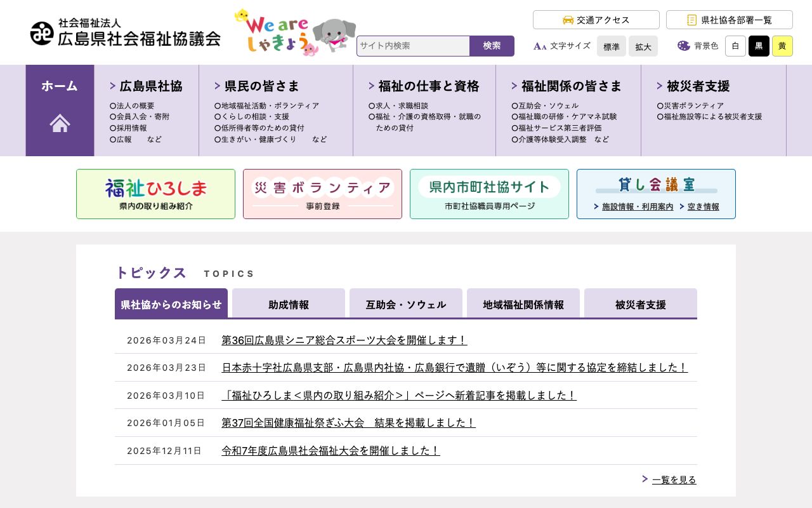The width and height of the screenshot is (812, 508).
Task: Click the home icon in the navigation bar
Action: tap(60, 123)
